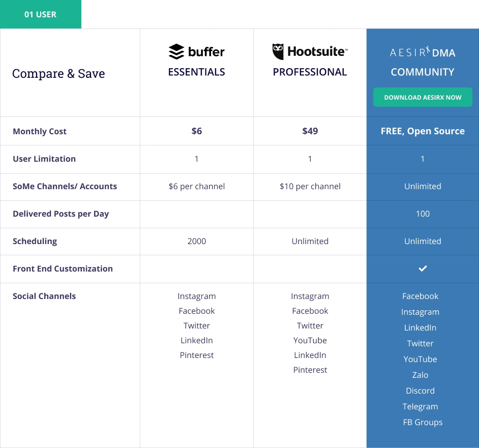This screenshot has height=448, width=479.
Task: Click the Compare & Save heading
Action: 58,74
